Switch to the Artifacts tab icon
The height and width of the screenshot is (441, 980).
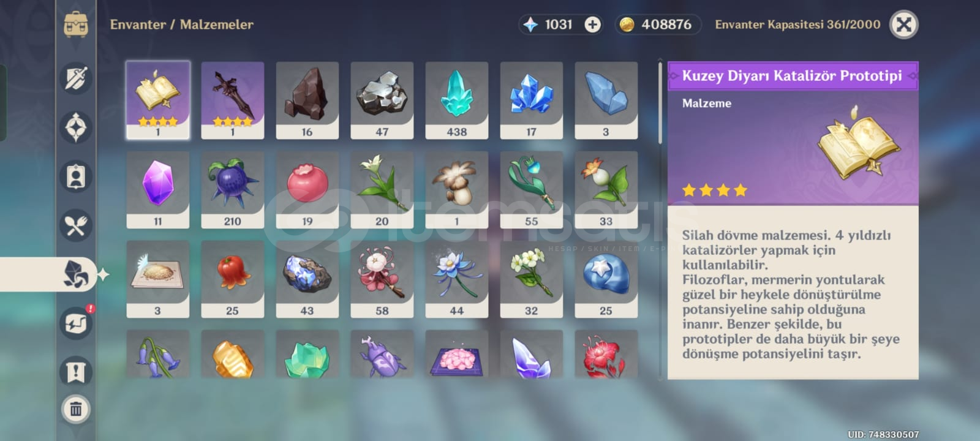[x=76, y=127]
